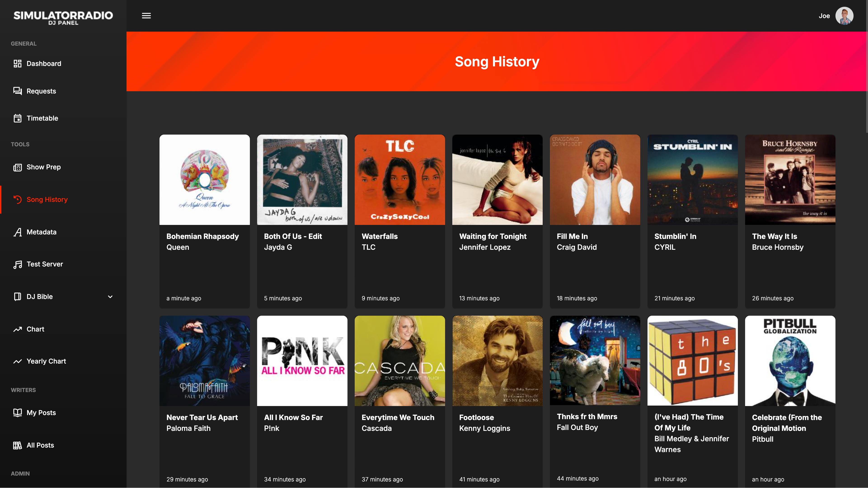Click the My Posts book icon
Screen dimensions: 868x488
(18, 413)
